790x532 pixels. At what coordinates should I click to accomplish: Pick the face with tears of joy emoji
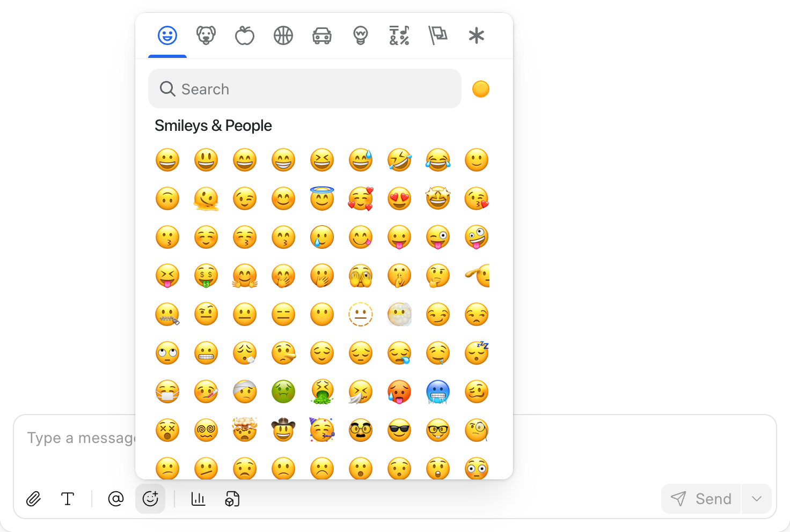[x=438, y=160]
